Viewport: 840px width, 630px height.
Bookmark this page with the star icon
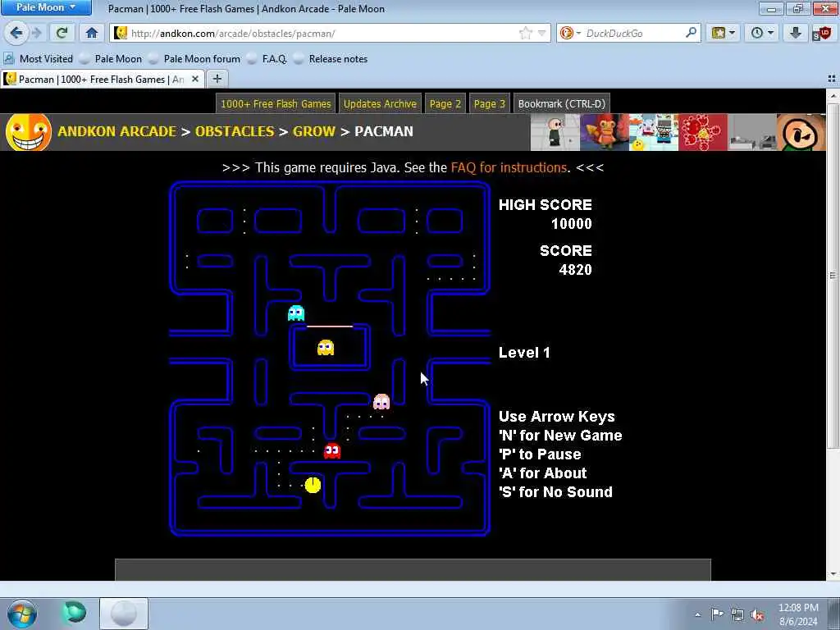pyautogui.click(x=526, y=33)
